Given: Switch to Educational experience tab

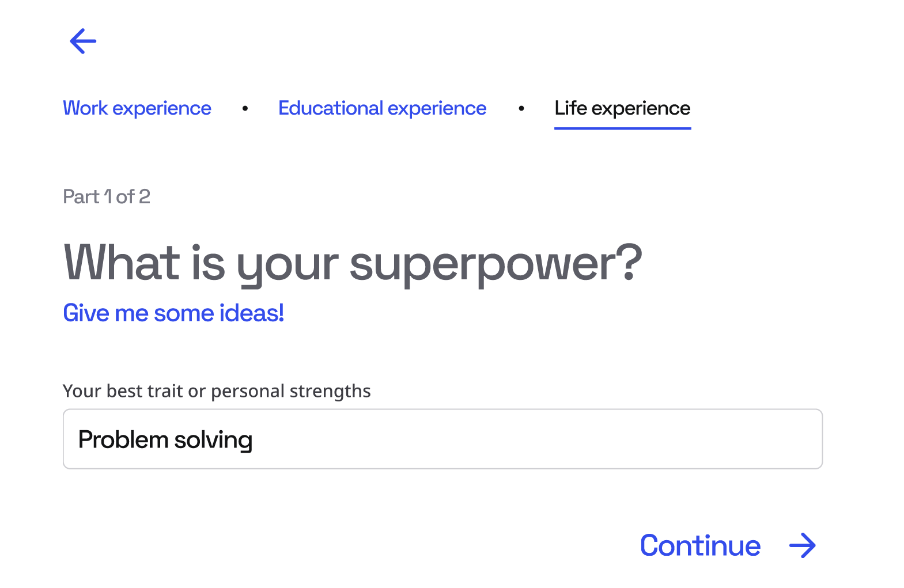Looking at the screenshot, I should coord(382,108).
